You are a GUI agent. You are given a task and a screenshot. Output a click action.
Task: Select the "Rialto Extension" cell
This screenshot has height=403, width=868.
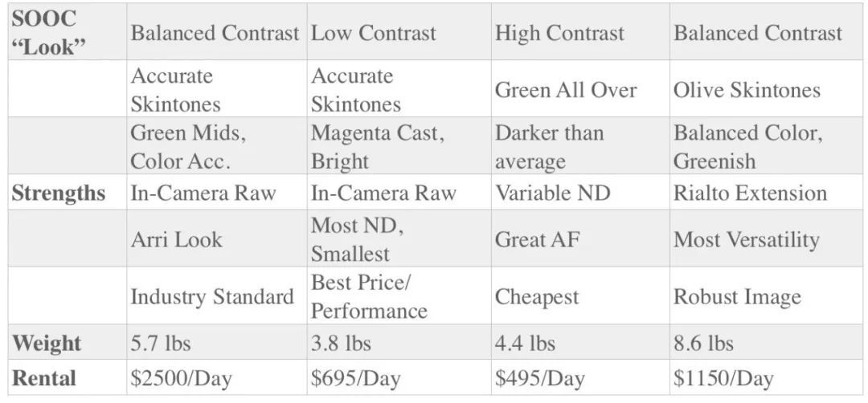click(x=750, y=193)
